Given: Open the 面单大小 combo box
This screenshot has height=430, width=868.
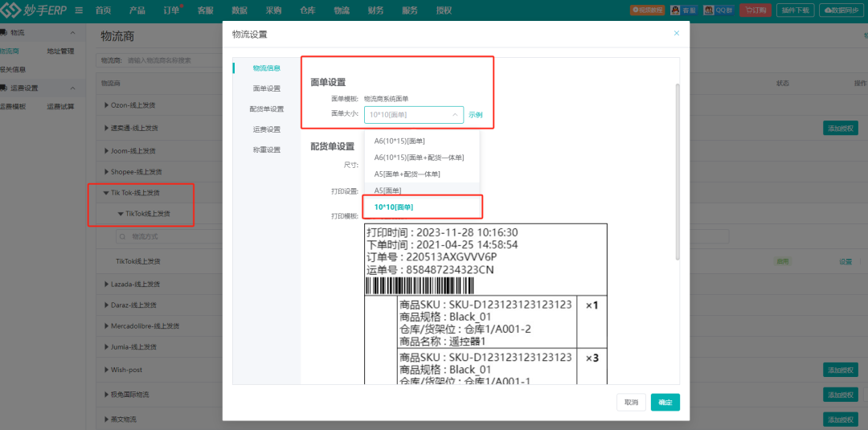Looking at the screenshot, I should tap(414, 115).
